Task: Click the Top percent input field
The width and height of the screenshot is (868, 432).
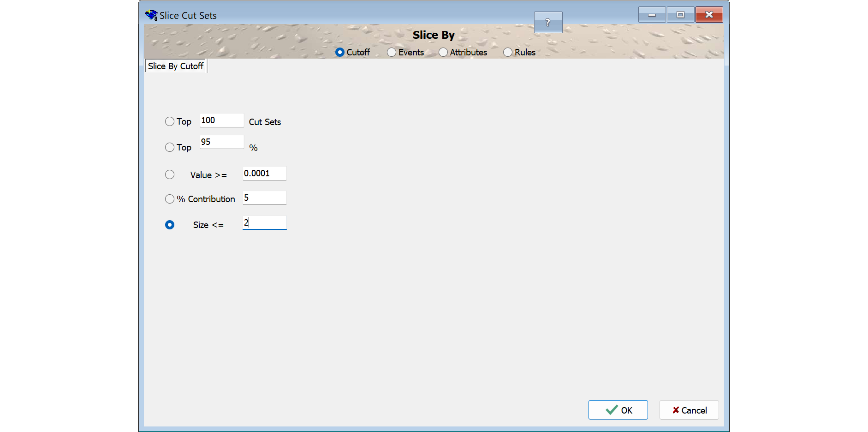Action: click(x=222, y=142)
